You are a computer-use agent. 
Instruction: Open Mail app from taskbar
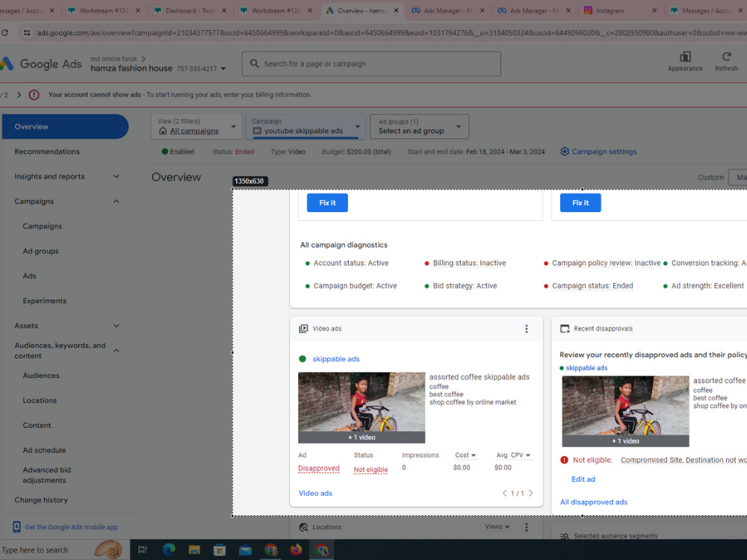pos(245,550)
